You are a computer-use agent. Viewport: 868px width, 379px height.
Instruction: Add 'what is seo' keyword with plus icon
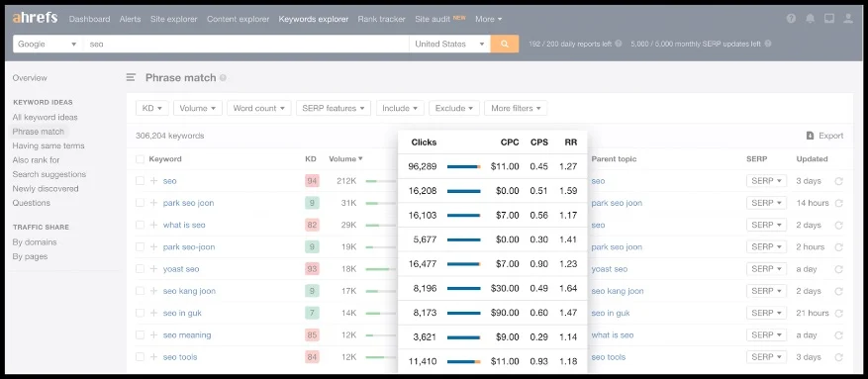[x=153, y=225]
